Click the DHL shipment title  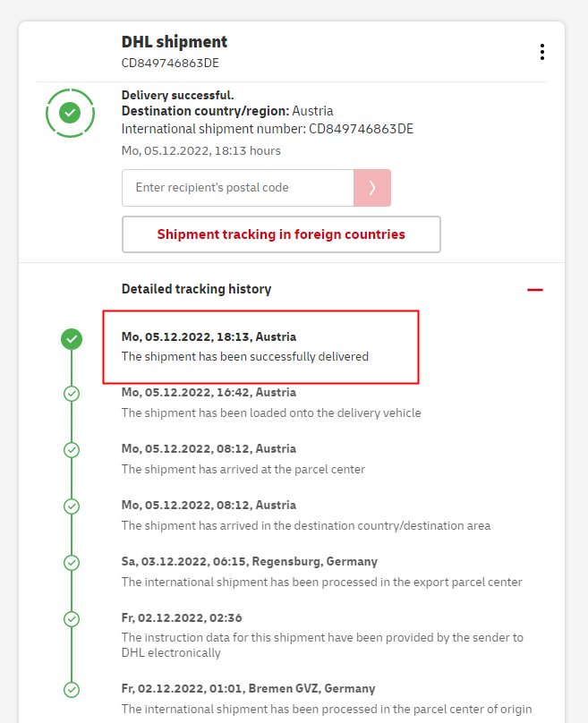pyautogui.click(x=175, y=42)
